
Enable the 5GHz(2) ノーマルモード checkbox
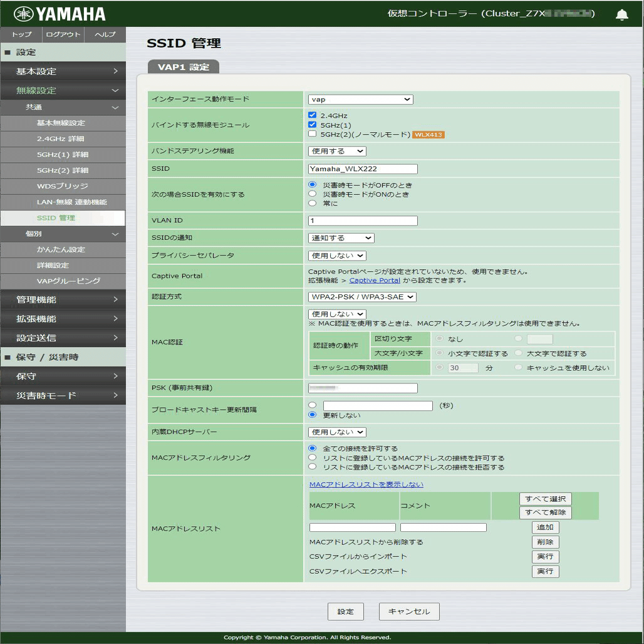click(x=311, y=133)
